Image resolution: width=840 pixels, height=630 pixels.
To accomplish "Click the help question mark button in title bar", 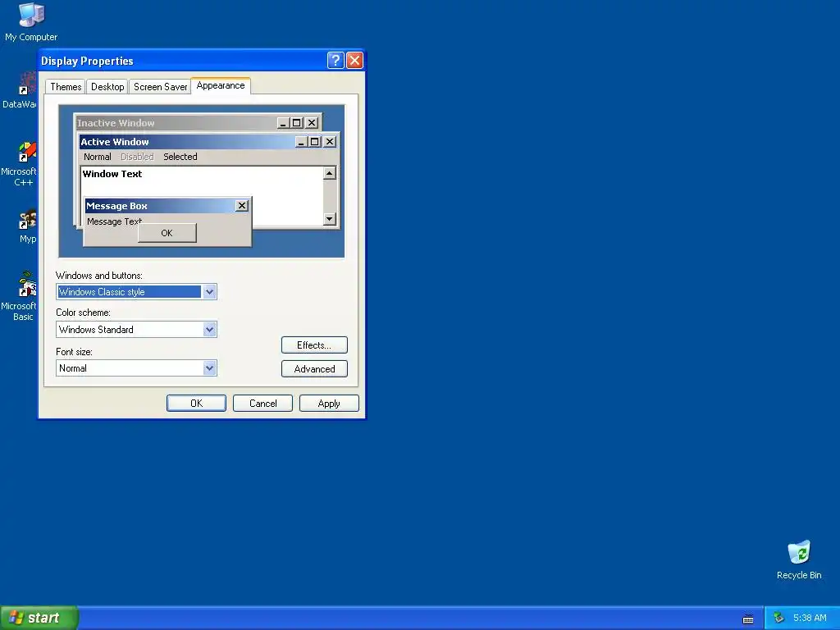I will point(336,61).
